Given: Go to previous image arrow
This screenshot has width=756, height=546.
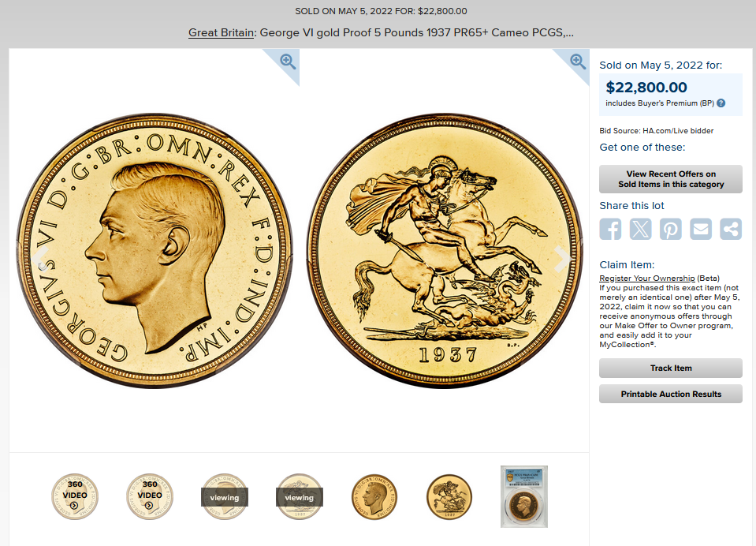Looking at the screenshot, I should click(40, 260).
